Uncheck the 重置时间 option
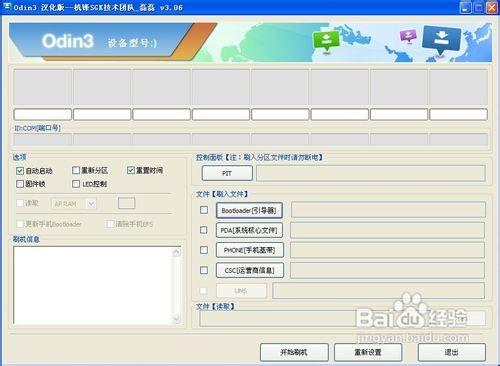 (131, 170)
